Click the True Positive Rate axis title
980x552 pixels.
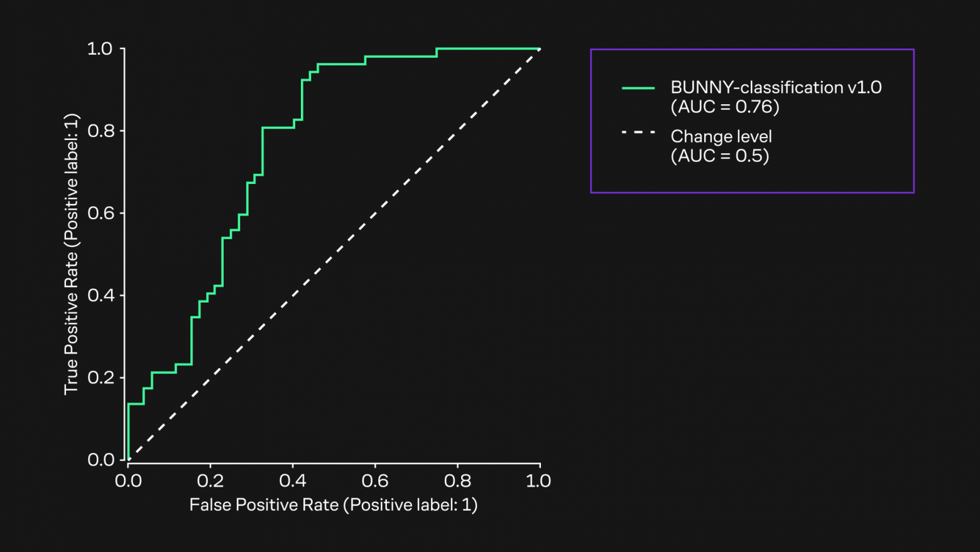tap(72, 254)
